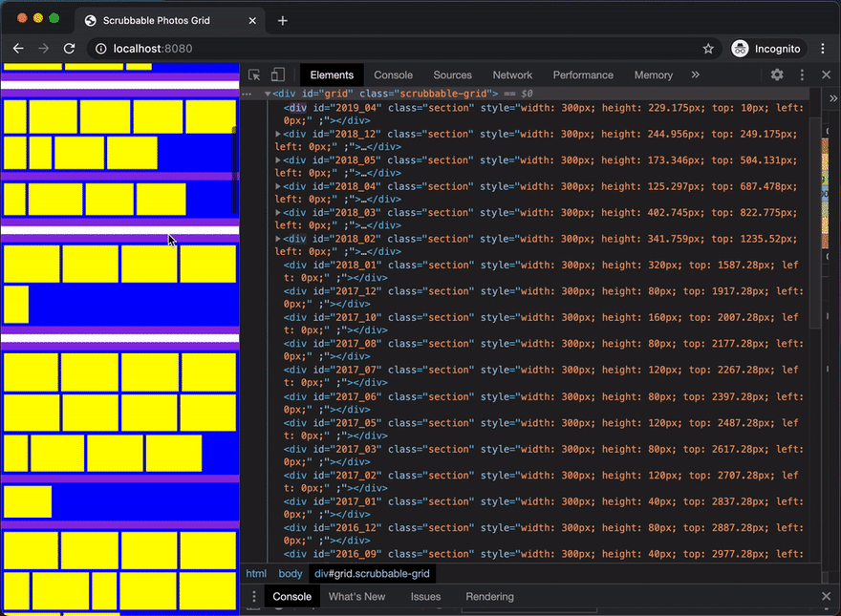Open the Rendering drawer tab
Screen dimensions: 841x616
coord(489,597)
